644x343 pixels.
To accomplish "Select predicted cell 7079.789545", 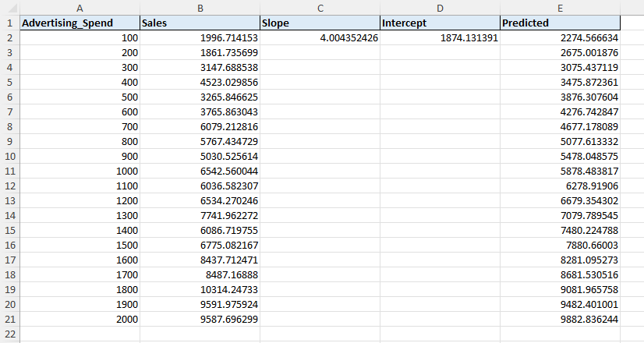I will tap(561, 215).
